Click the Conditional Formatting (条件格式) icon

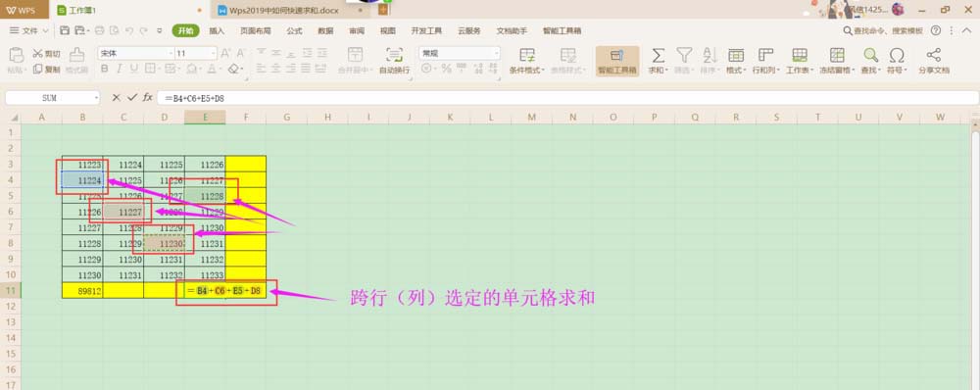[527, 55]
